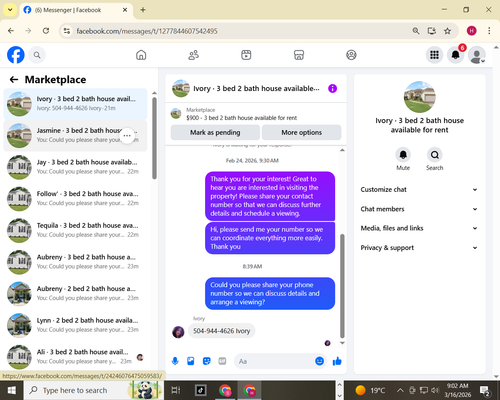
Task: Expand Customize chat section
Action: coord(419,189)
